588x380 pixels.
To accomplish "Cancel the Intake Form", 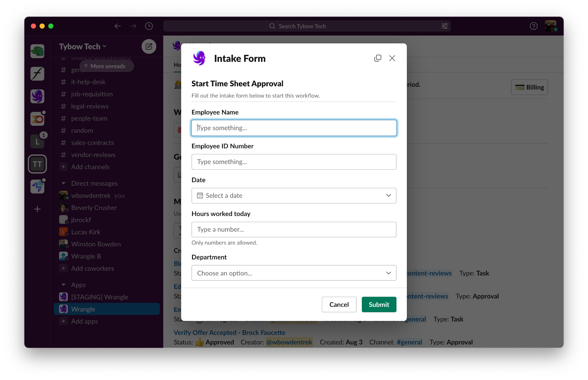I will [338, 304].
